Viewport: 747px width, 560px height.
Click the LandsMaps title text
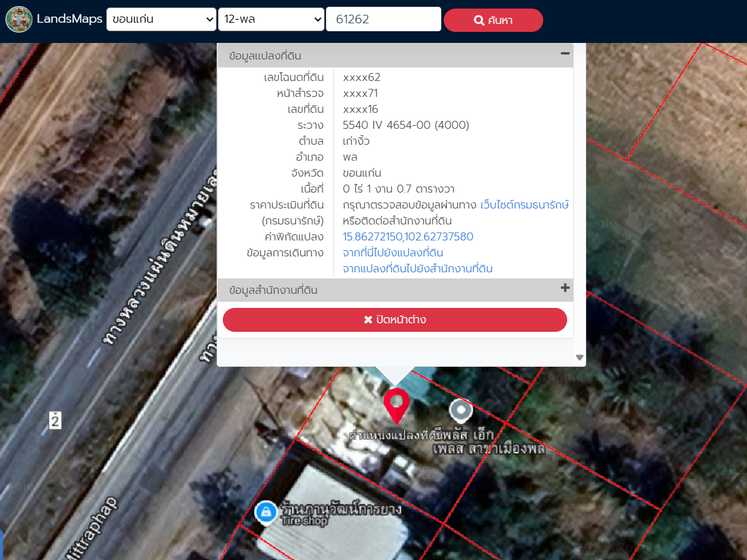coord(69,20)
